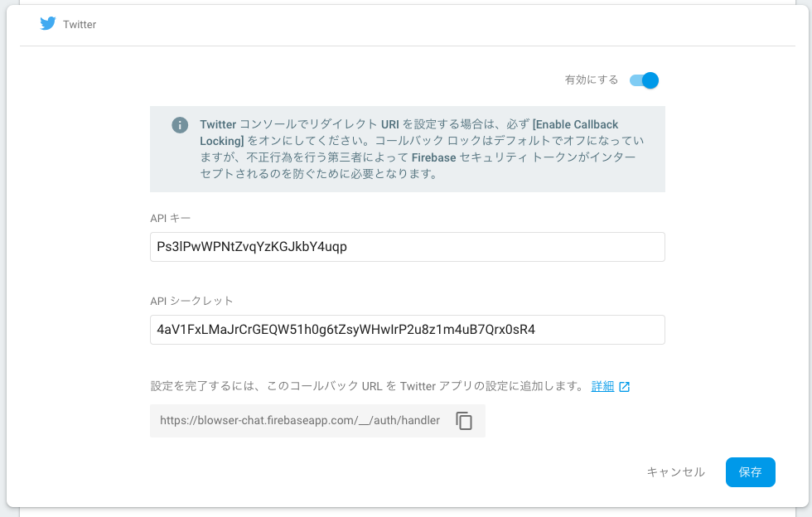
Task: Click the API シークレット label
Action: click(191, 301)
